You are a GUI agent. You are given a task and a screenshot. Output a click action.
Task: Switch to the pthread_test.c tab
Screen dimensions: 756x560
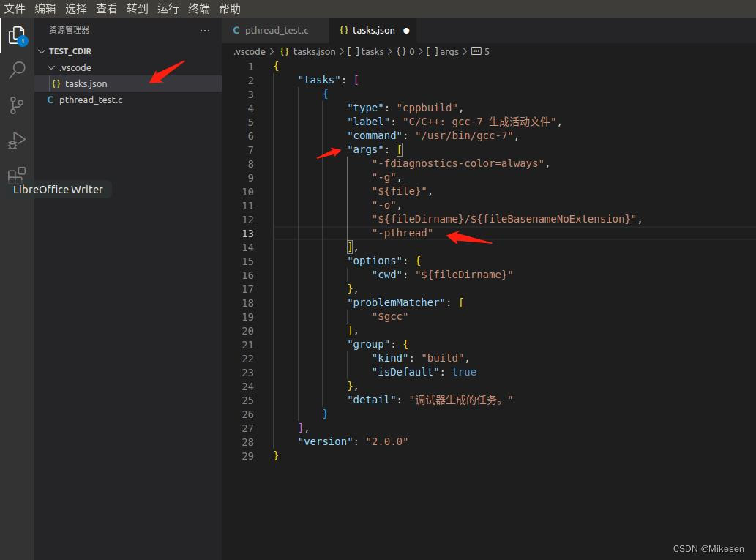277,30
